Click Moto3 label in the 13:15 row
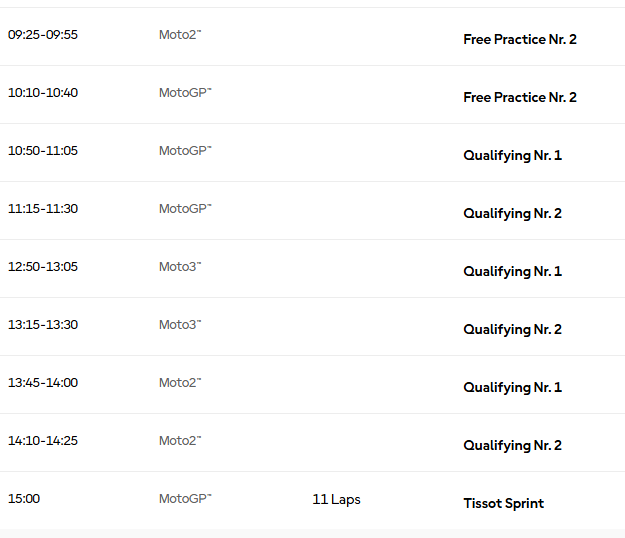Viewport: 625px width, 538px height. (180, 325)
